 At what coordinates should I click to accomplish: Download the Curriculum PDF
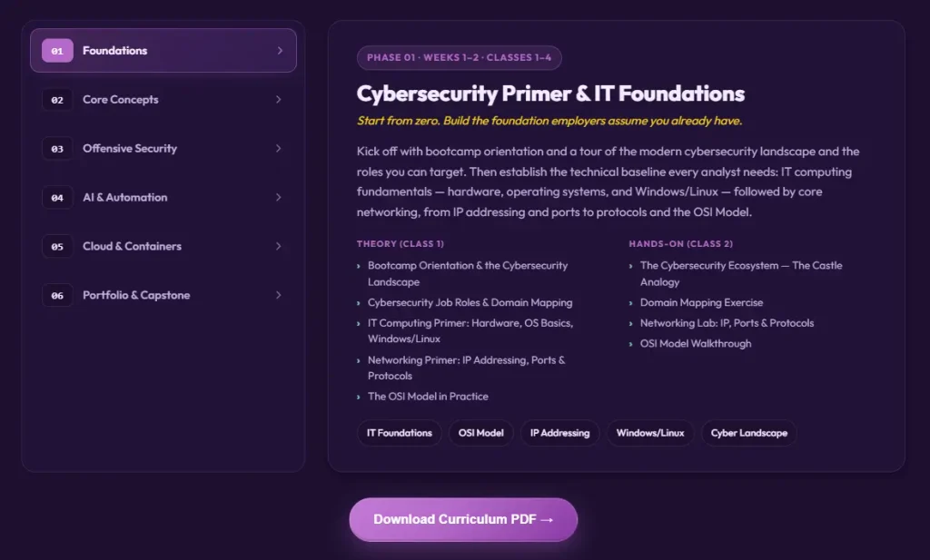[x=463, y=520]
